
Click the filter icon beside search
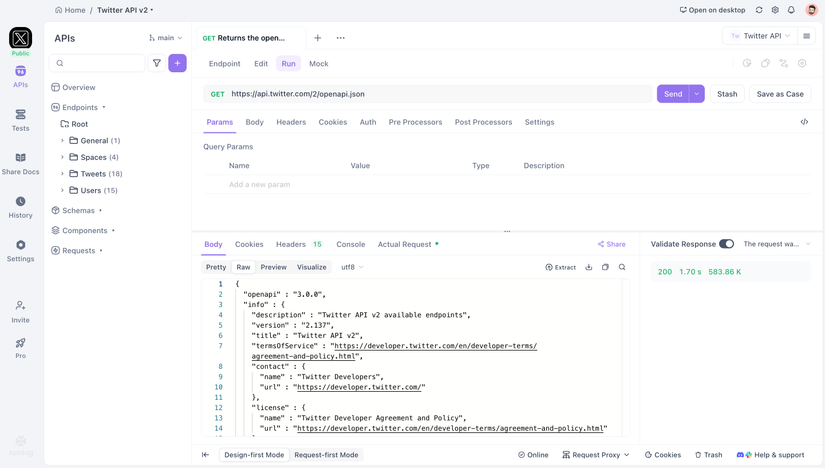(x=157, y=63)
